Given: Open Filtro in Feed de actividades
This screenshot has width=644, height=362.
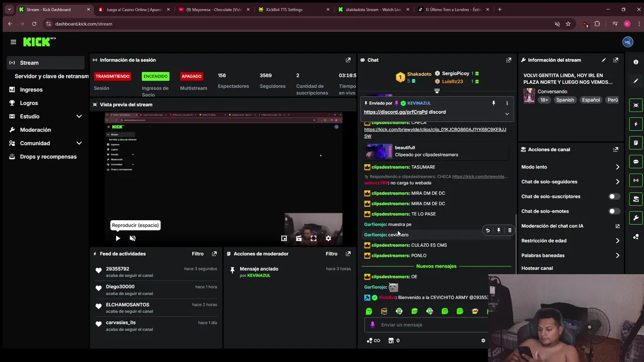Looking at the screenshot, I should click(x=197, y=254).
